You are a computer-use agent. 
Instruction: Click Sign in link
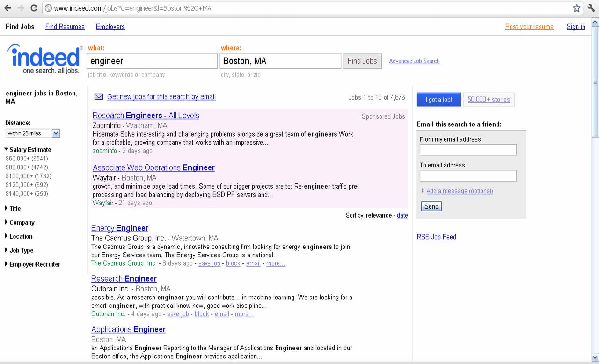coord(576,27)
